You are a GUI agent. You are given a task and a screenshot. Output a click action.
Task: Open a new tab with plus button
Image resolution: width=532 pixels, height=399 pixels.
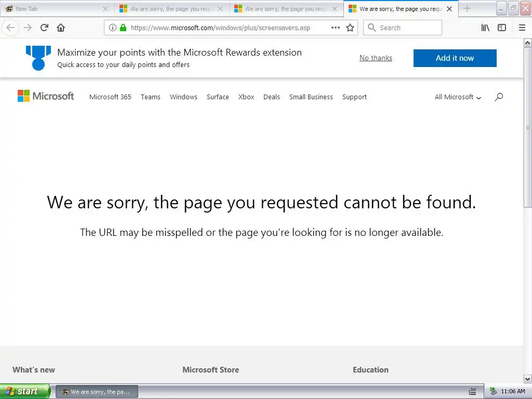tap(467, 8)
